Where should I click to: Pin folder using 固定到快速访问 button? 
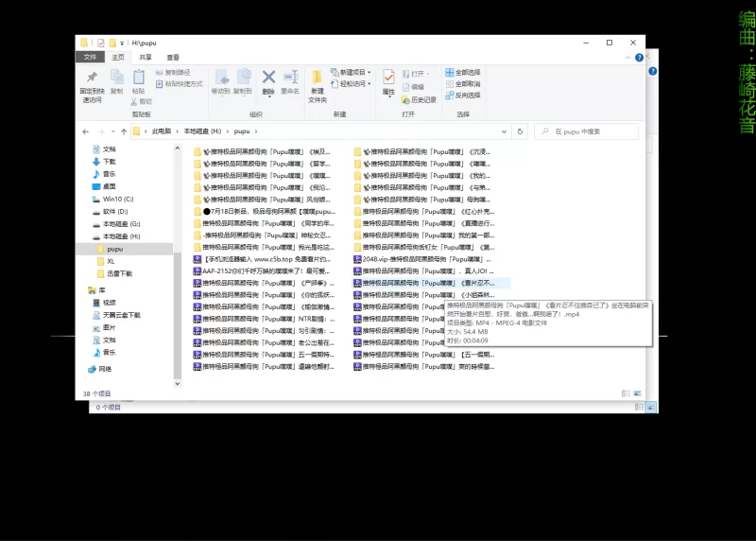click(x=92, y=87)
